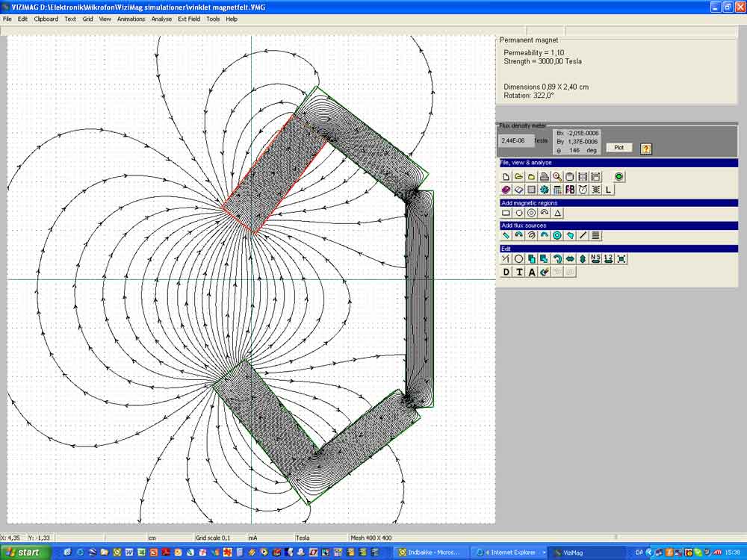747x560 pixels.
Task: Switch to Internet Explorer taskbar group
Action: pos(509,553)
